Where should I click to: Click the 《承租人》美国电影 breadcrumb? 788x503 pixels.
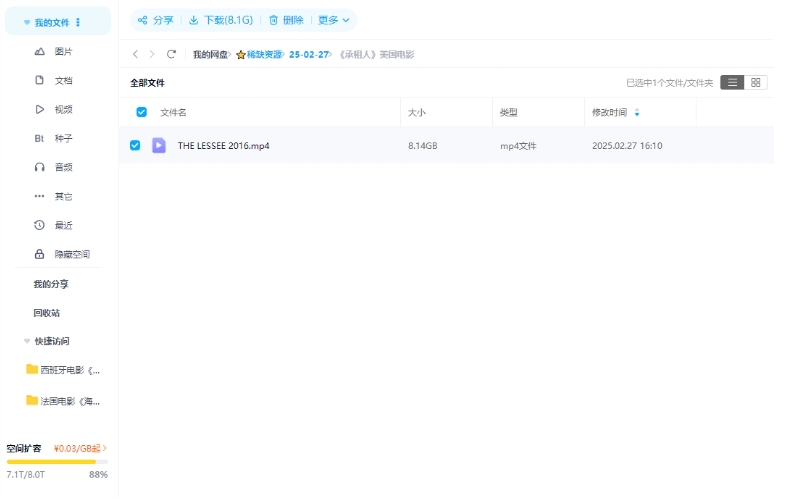(376, 55)
